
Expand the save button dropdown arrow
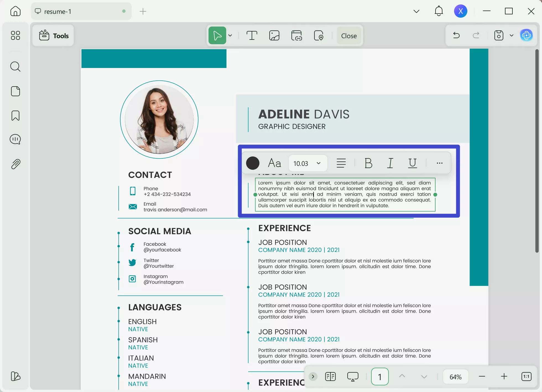511,35
